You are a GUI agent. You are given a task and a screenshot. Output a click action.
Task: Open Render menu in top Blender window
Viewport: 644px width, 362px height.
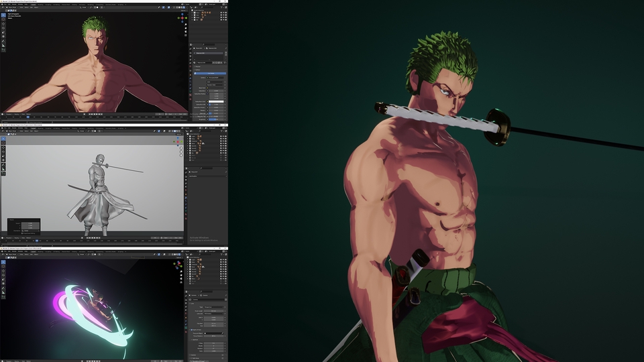(x=14, y=5)
